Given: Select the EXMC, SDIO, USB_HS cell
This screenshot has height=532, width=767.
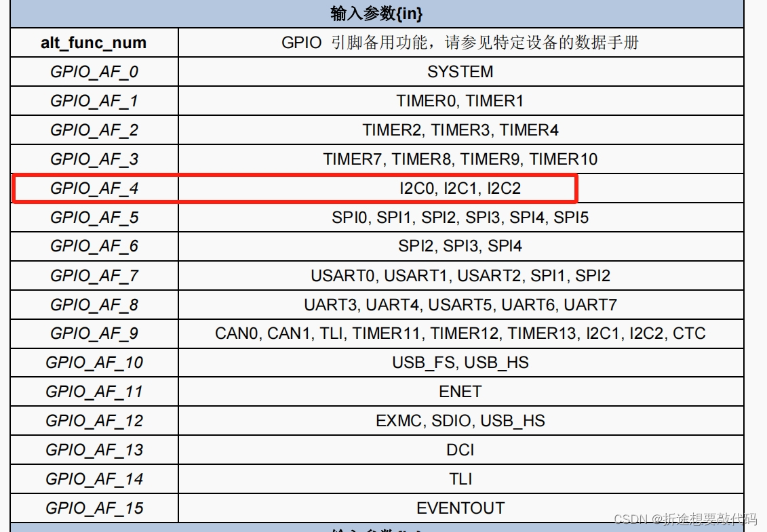Looking at the screenshot, I should click(460, 420).
